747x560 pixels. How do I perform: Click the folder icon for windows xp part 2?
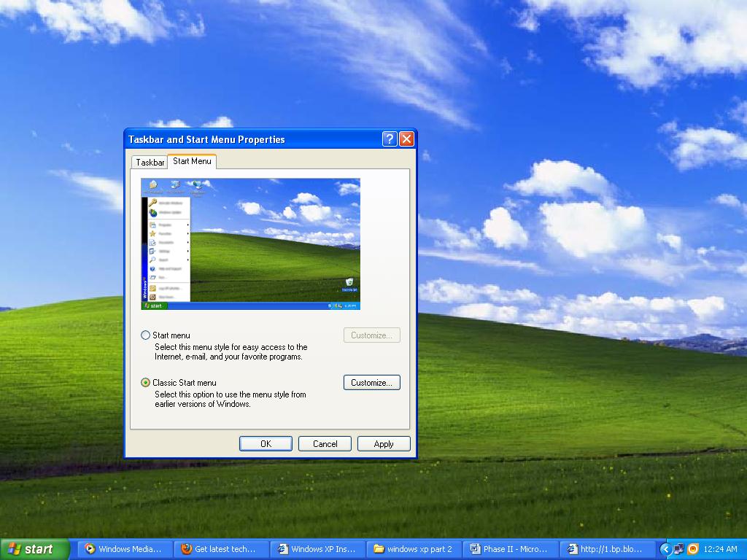(379, 549)
